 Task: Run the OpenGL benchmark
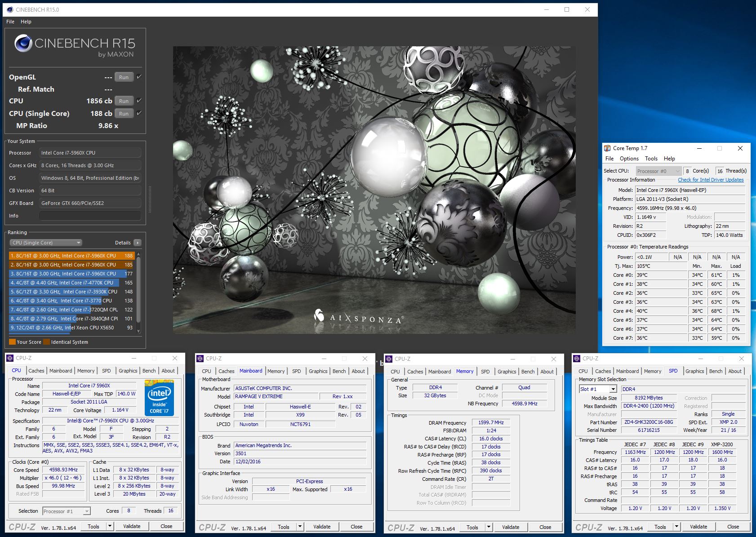tap(124, 77)
